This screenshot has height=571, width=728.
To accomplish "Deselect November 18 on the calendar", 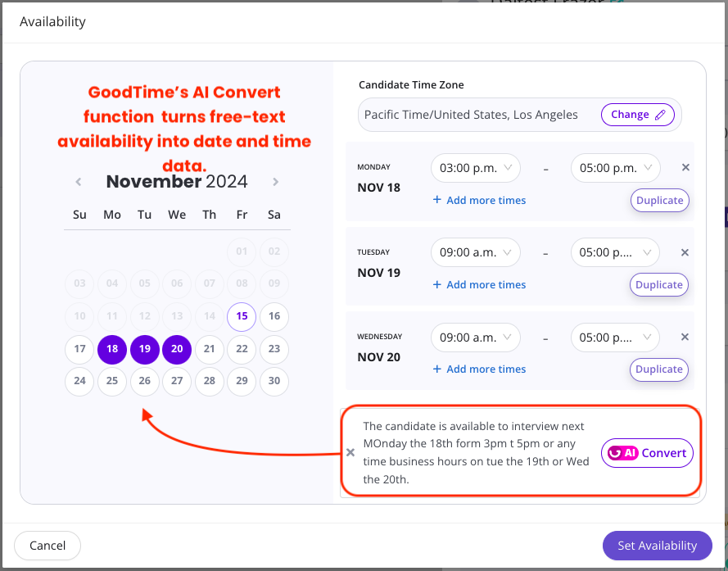I will (x=112, y=349).
